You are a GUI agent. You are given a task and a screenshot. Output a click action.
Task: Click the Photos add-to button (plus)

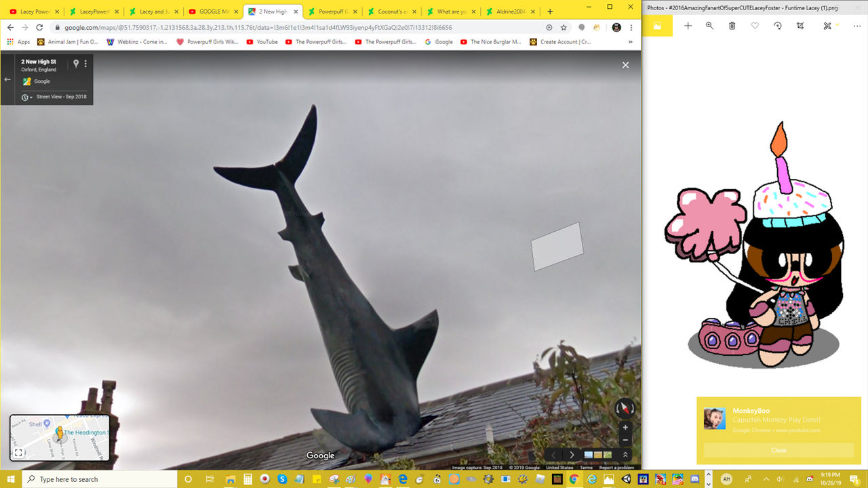point(688,26)
